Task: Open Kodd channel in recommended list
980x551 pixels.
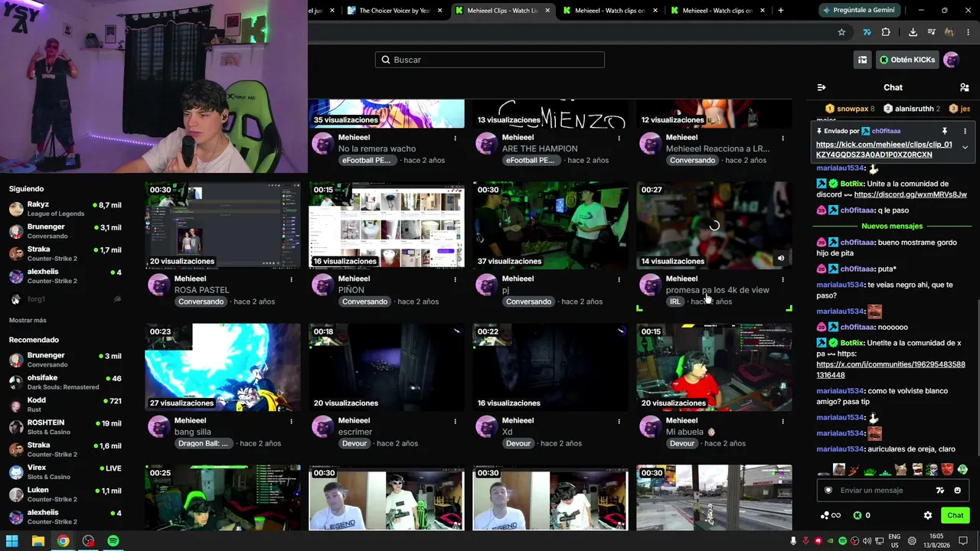Action: [66, 405]
